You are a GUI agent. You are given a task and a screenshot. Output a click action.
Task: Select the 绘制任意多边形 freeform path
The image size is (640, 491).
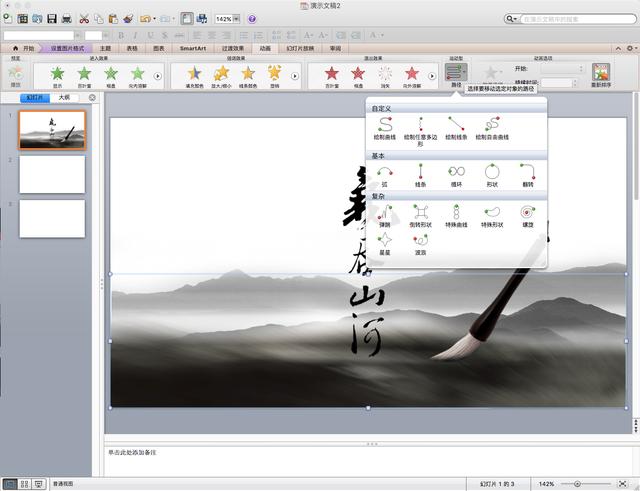click(x=420, y=131)
